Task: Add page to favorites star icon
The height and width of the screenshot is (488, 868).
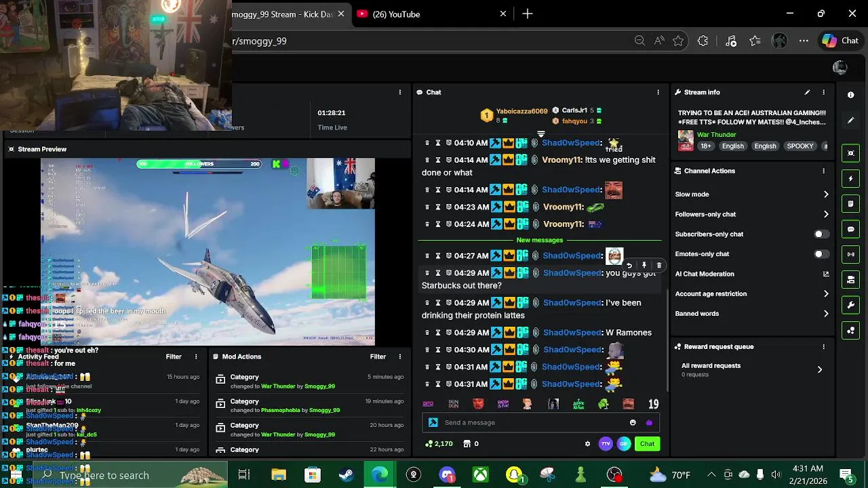Action: point(678,41)
